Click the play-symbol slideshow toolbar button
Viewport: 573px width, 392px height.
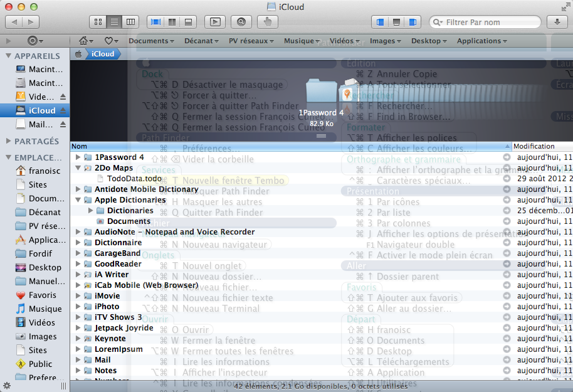point(215,23)
